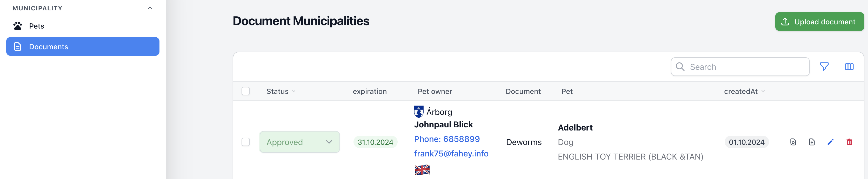This screenshot has height=179, width=868.
Task: Click the Árborg municipality crest icon
Action: pos(419,112)
